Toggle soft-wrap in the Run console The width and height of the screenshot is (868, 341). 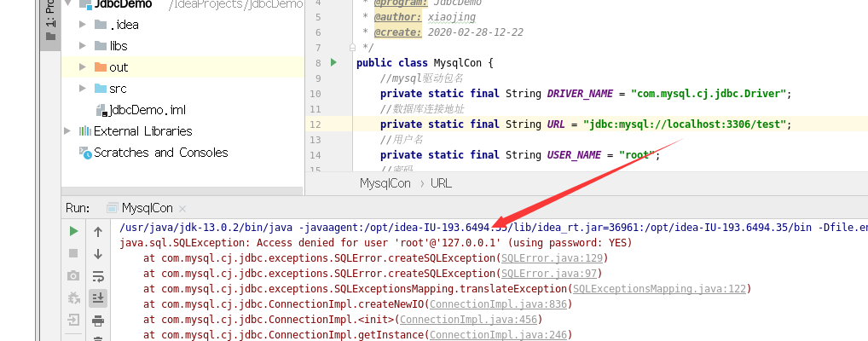coord(98,276)
